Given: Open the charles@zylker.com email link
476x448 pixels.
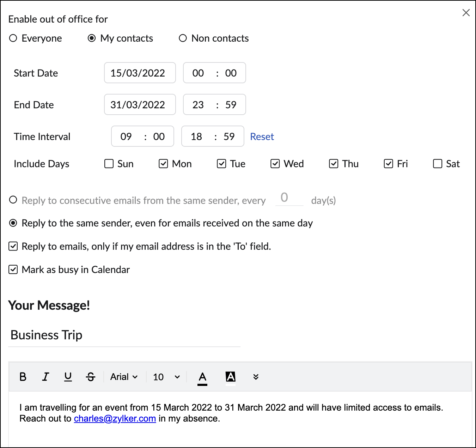Looking at the screenshot, I should coord(115,418).
